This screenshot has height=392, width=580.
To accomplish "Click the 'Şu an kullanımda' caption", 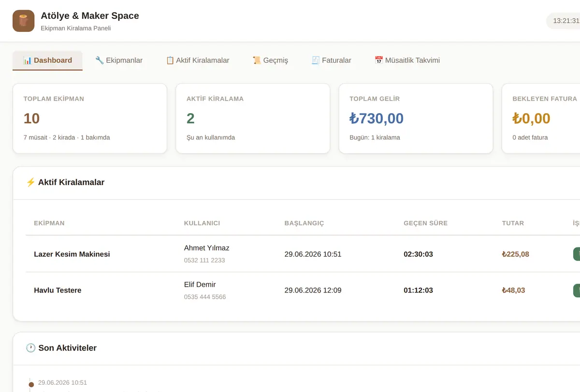I will click(x=211, y=137).
